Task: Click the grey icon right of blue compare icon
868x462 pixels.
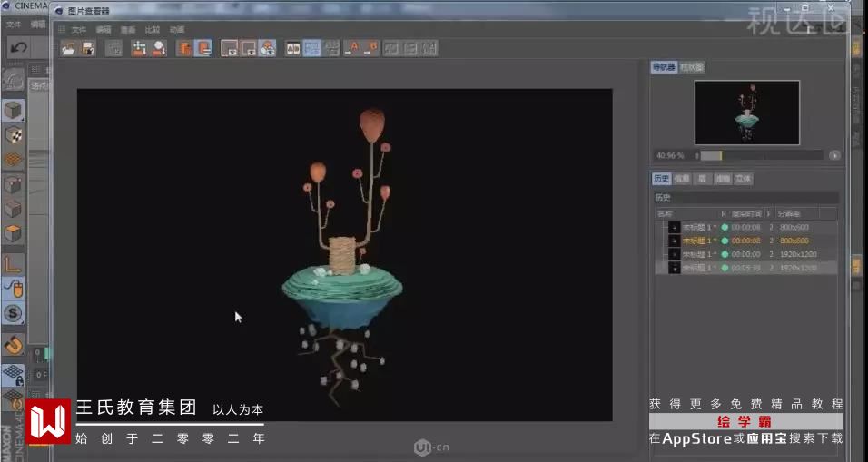Action: pyautogui.click(x=332, y=49)
